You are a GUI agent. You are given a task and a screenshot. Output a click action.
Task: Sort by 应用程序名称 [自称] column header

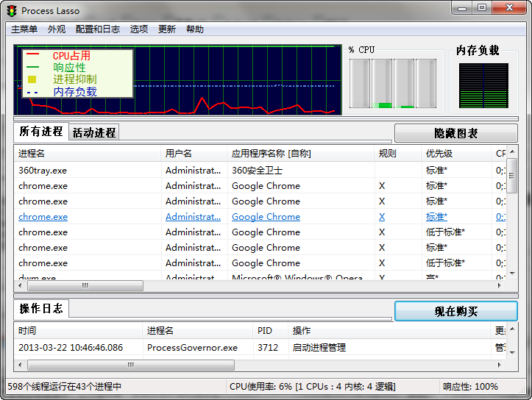(301, 154)
